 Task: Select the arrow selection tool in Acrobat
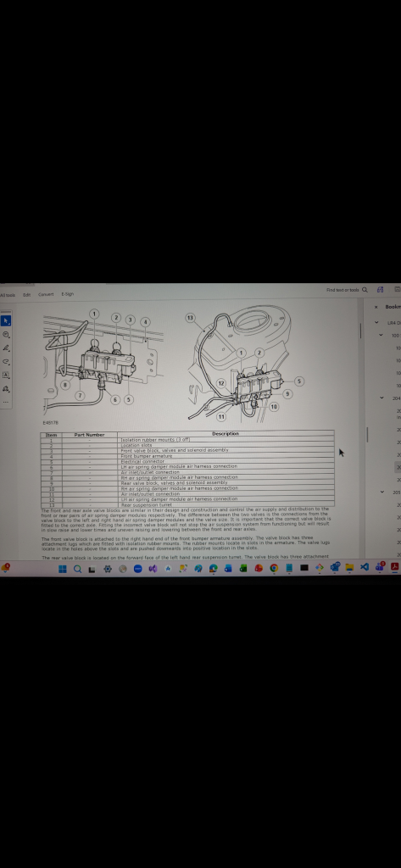pyautogui.click(x=6, y=321)
